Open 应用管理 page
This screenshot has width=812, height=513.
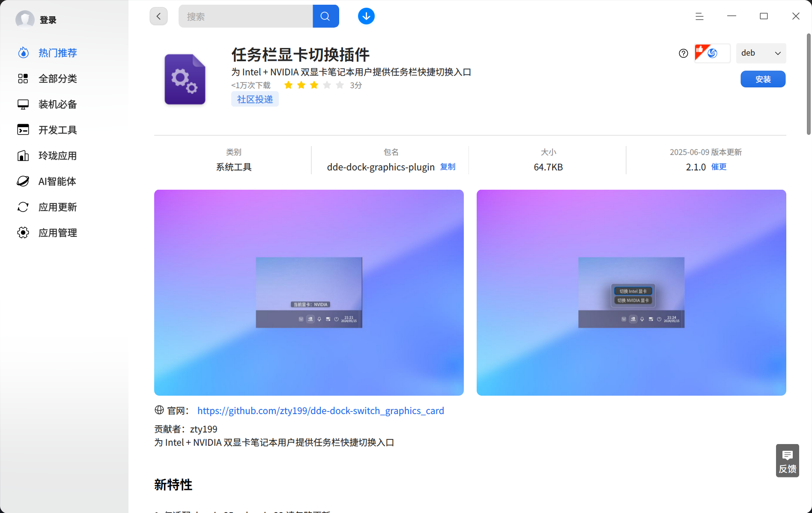coord(58,233)
